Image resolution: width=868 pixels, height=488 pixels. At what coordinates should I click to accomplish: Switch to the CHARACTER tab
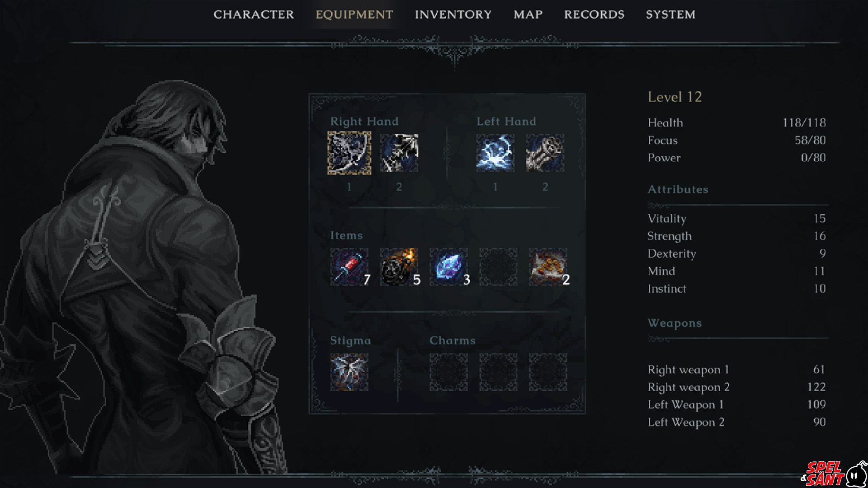point(254,14)
